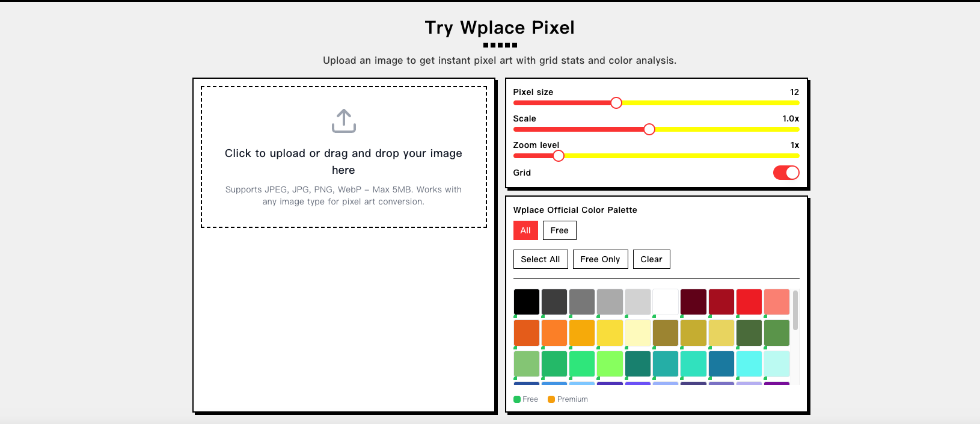
Task: Pick the dark teal color swatch
Action: pyautogui.click(x=638, y=363)
